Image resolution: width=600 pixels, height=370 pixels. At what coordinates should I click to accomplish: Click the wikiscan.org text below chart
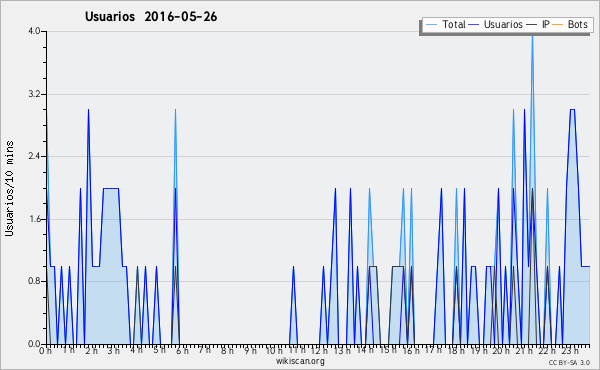(x=300, y=361)
